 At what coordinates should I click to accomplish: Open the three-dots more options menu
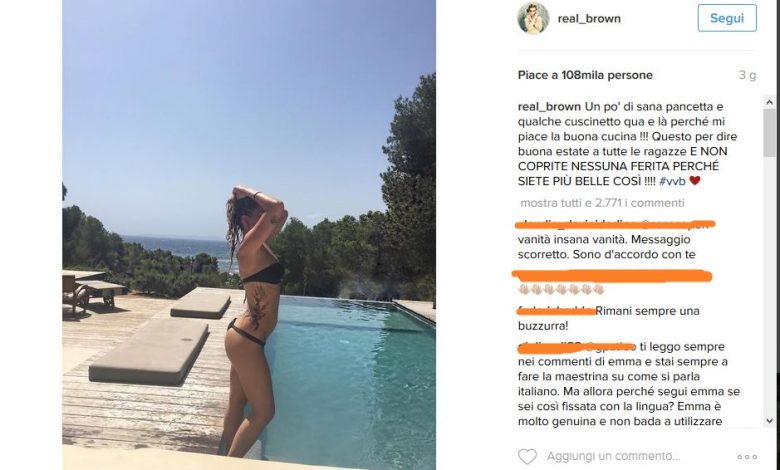coord(747,457)
